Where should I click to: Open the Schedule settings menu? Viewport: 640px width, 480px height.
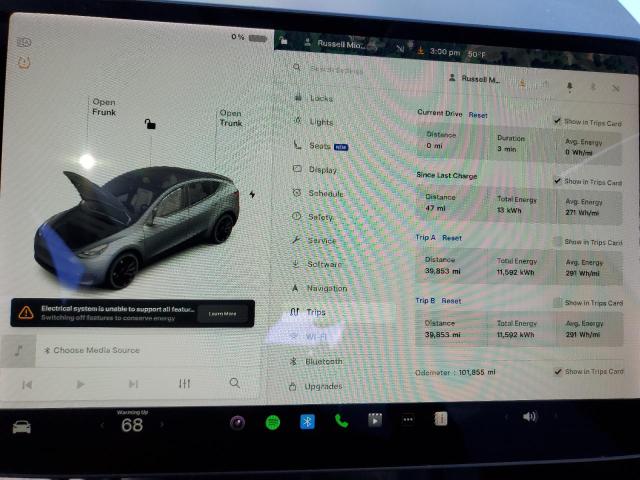tap(318, 193)
